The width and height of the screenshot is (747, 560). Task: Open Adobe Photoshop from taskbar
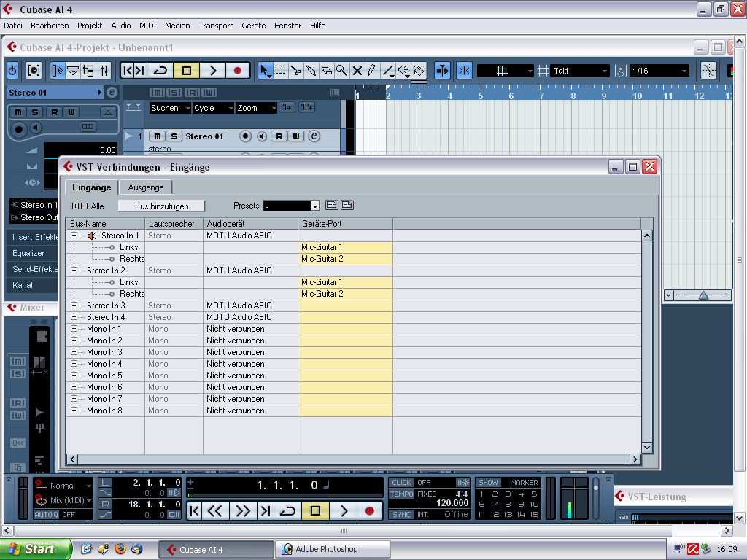point(333,549)
